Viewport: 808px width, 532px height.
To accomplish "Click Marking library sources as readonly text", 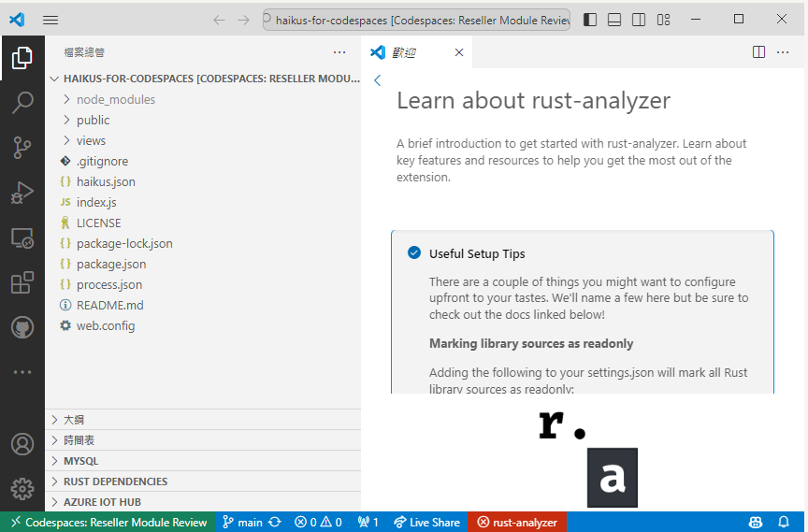I will [x=531, y=343].
